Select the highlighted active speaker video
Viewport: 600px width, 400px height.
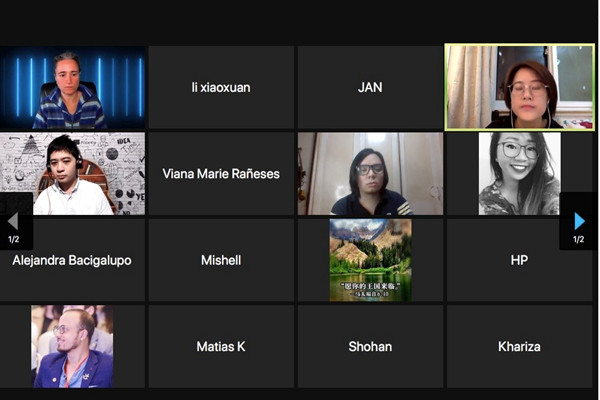pyautogui.click(x=520, y=87)
